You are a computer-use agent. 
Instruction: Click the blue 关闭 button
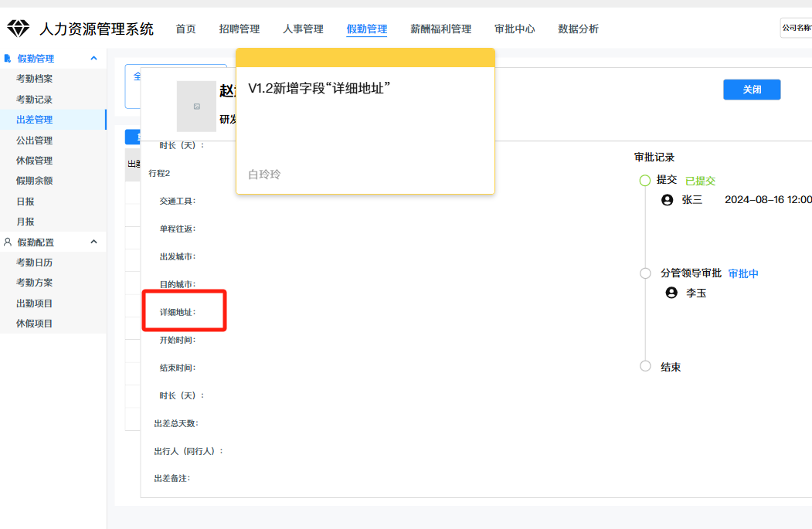click(x=752, y=90)
